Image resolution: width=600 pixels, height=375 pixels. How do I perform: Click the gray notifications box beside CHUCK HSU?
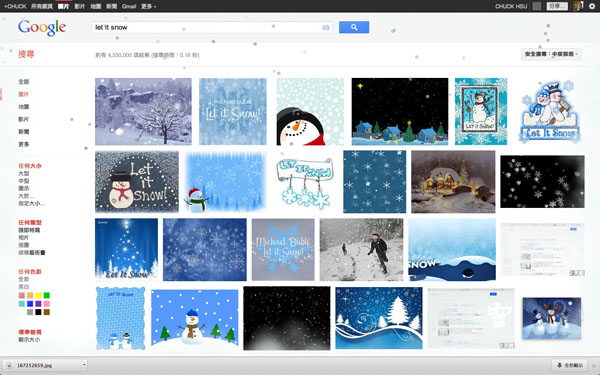[537, 6]
